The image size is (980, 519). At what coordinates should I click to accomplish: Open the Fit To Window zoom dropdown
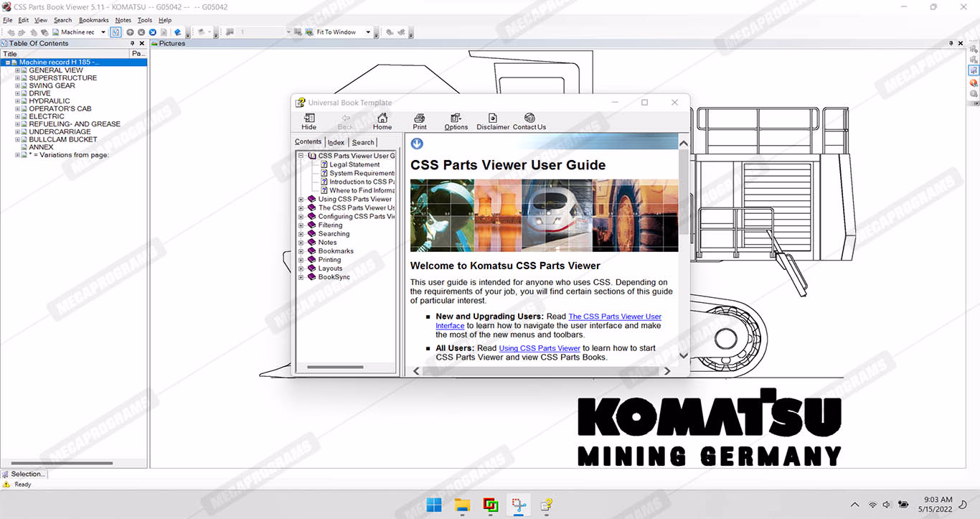(x=368, y=32)
